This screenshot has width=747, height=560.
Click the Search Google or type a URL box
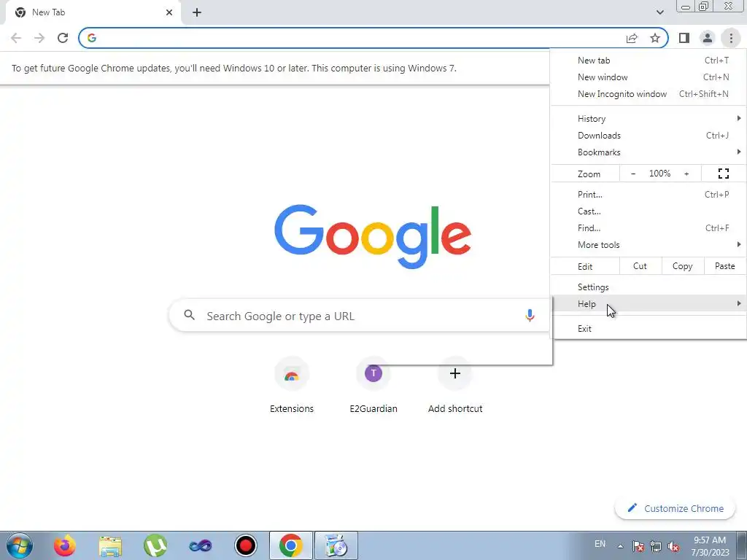360,316
